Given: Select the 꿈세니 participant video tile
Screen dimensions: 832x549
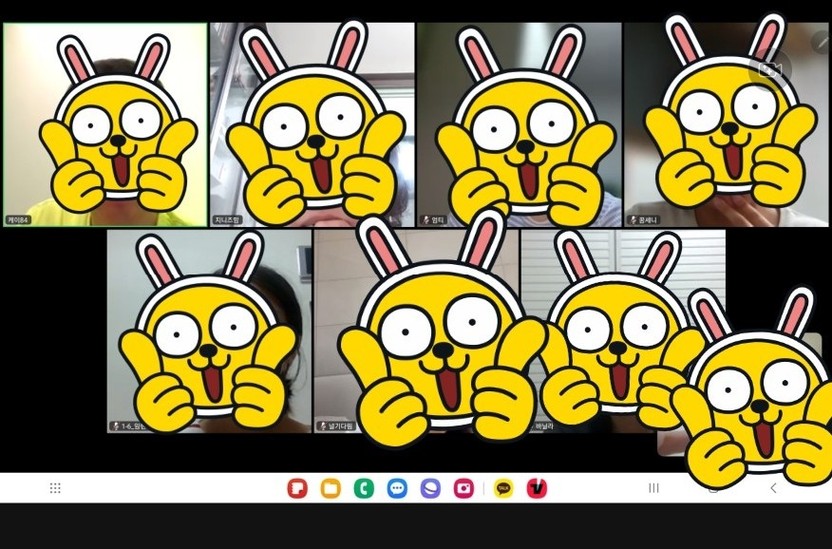Looking at the screenshot, I should [x=726, y=125].
